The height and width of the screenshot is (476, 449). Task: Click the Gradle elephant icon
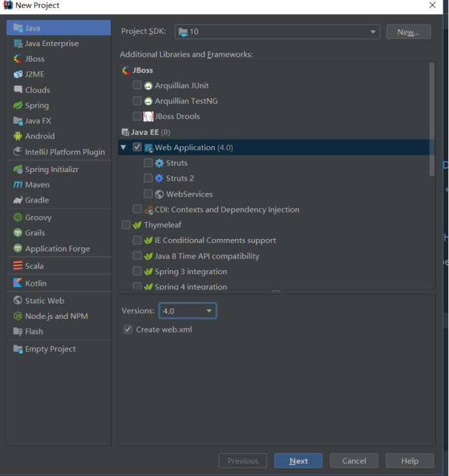coord(18,200)
